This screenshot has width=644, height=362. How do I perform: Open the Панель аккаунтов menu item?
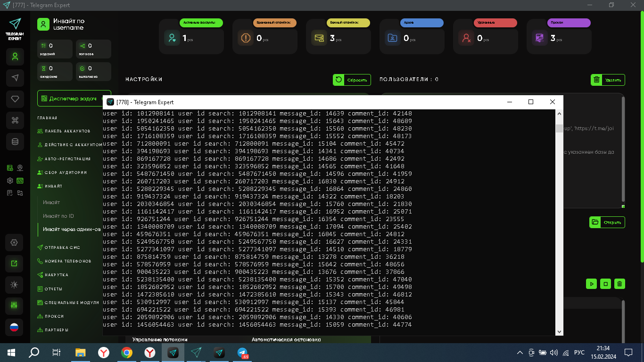pos(64,131)
